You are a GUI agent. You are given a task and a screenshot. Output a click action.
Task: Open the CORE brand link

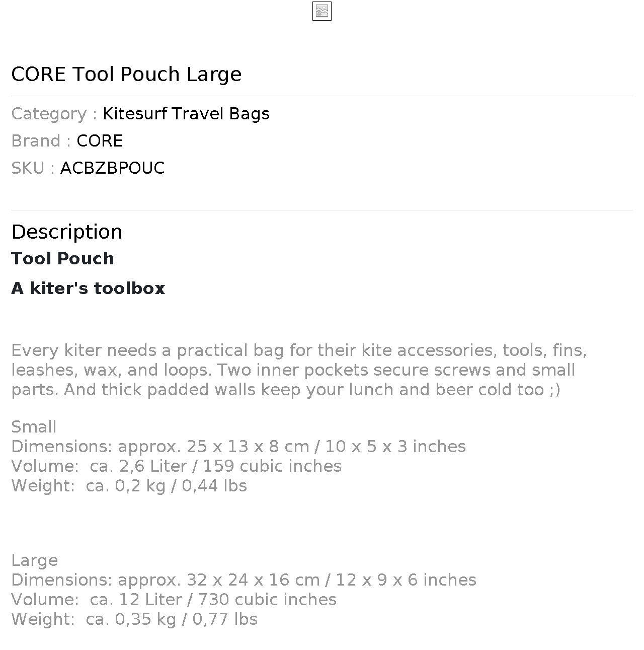[100, 141]
